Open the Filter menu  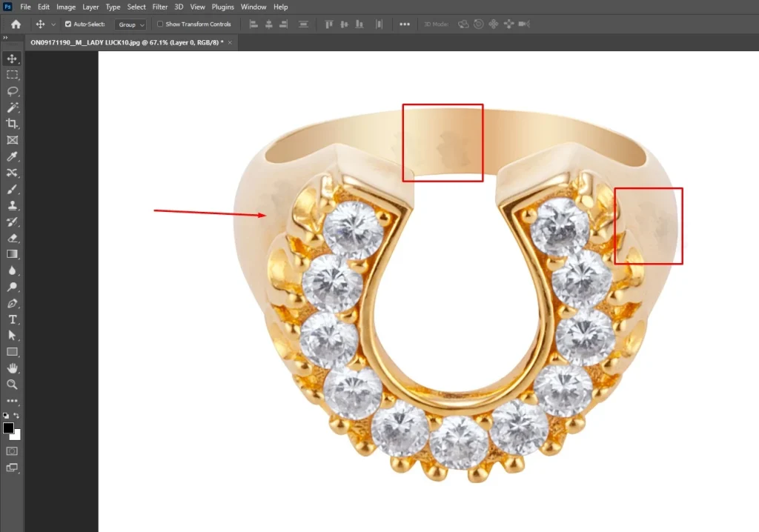click(160, 7)
